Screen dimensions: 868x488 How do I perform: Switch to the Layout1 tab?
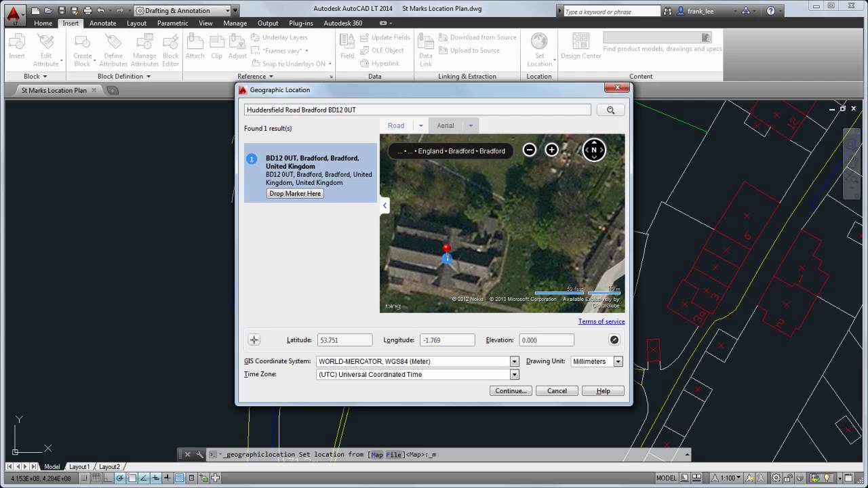click(x=79, y=466)
